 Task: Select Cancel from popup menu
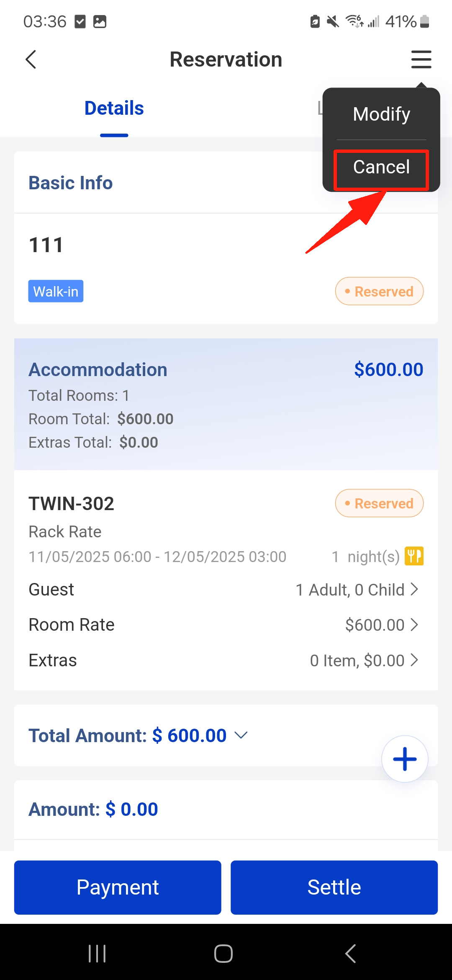point(381,168)
